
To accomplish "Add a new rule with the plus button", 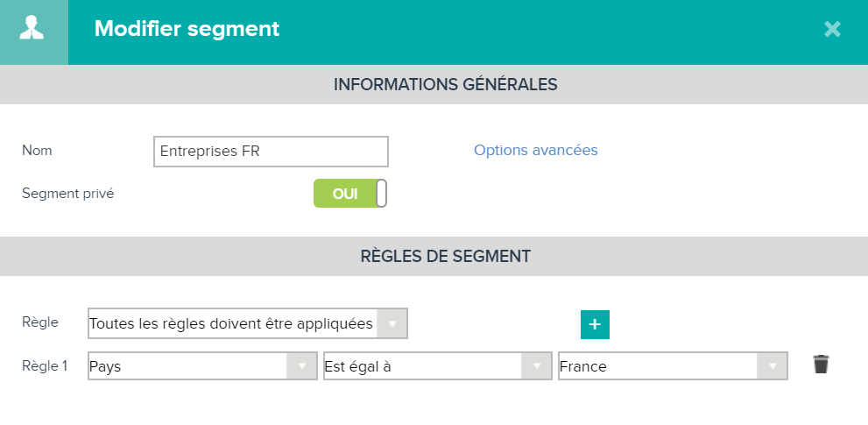I will pos(595,324).
